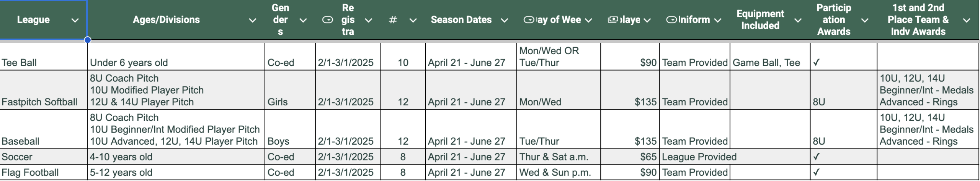Screen dimensions: 980x181
Task: Click the currency icon in the Player fee header
Action: (x=612, y=20)
